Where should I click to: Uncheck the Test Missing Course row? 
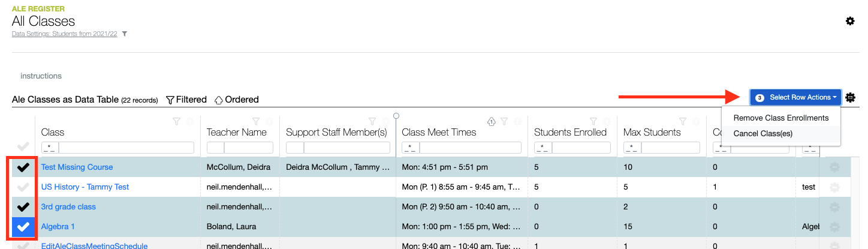tap(23, 167)
